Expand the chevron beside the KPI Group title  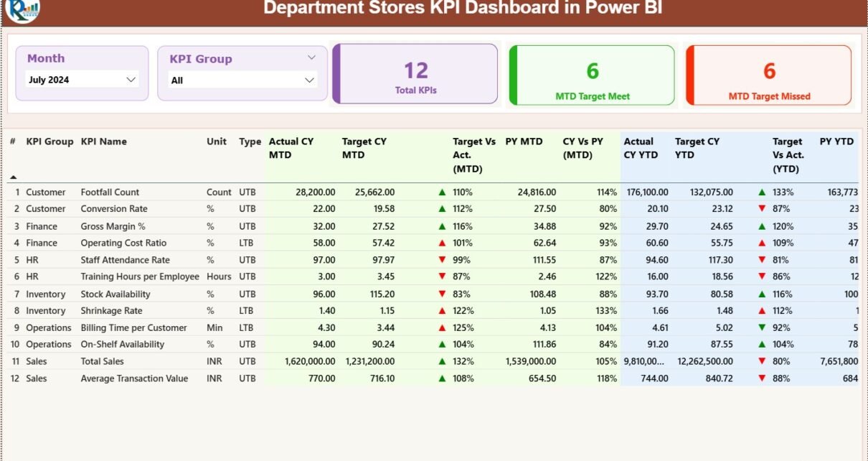click(x=311, y=57)
